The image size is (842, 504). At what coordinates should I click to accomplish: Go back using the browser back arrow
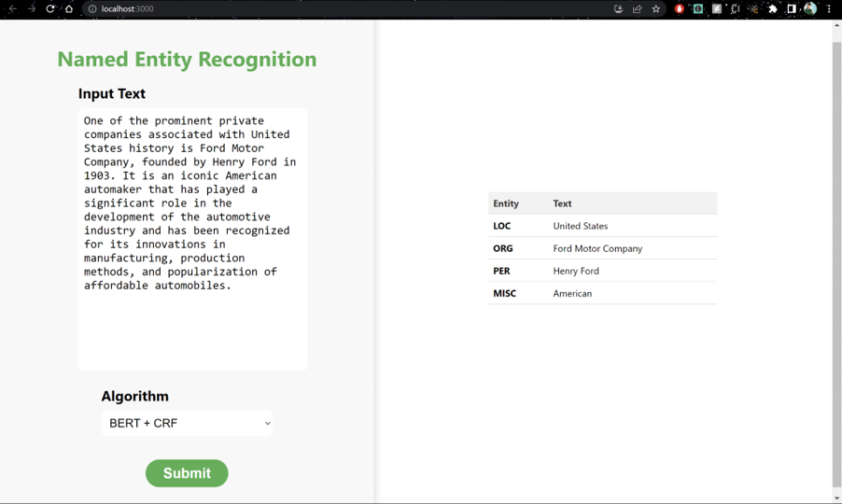pyautogui.click(x=13, y=8)
